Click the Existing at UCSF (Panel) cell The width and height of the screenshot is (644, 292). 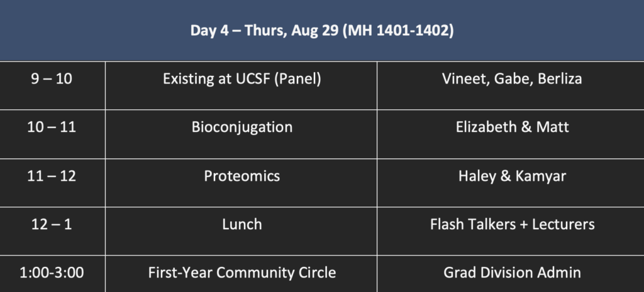tap(242, 80)
